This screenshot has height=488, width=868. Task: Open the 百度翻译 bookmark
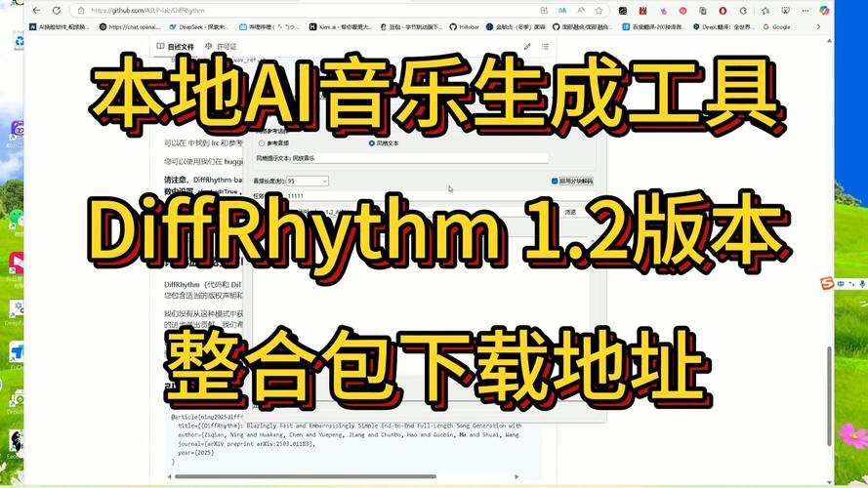(652, 26)
